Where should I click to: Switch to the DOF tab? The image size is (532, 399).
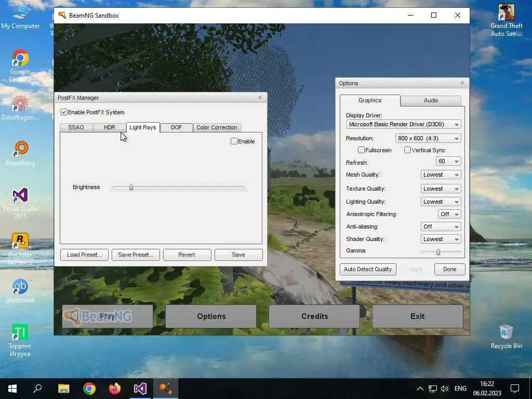(177, 127)
